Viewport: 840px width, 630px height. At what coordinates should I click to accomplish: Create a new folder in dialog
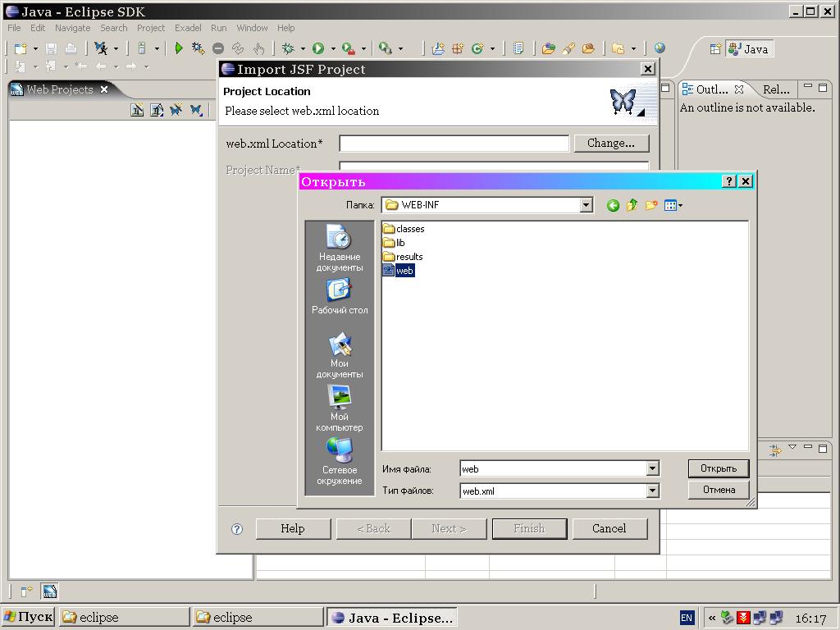click(651, 205)
